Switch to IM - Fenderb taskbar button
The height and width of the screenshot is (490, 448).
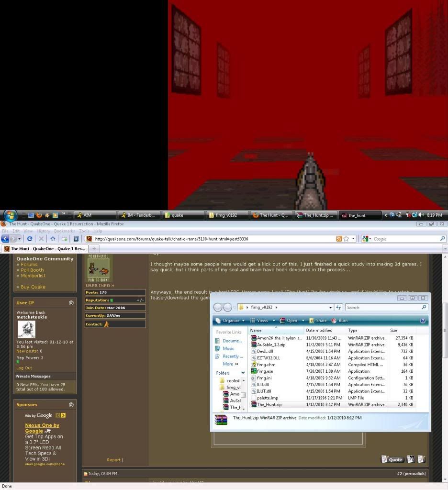click(x=139, y=215)
